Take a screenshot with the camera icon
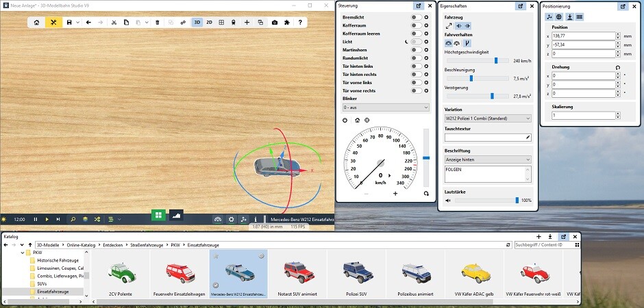Image resolution: width=644 pixels, height=308 pixels. tap(275, 23)
